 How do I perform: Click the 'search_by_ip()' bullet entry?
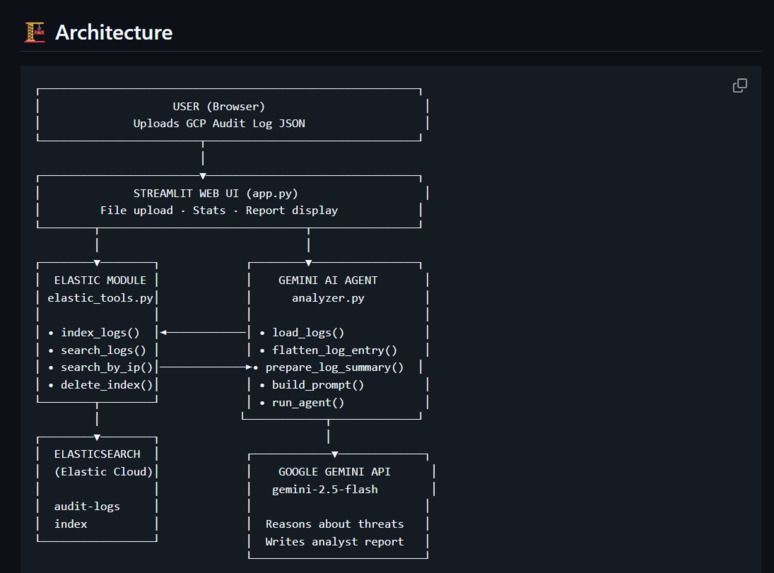point(101,368)
